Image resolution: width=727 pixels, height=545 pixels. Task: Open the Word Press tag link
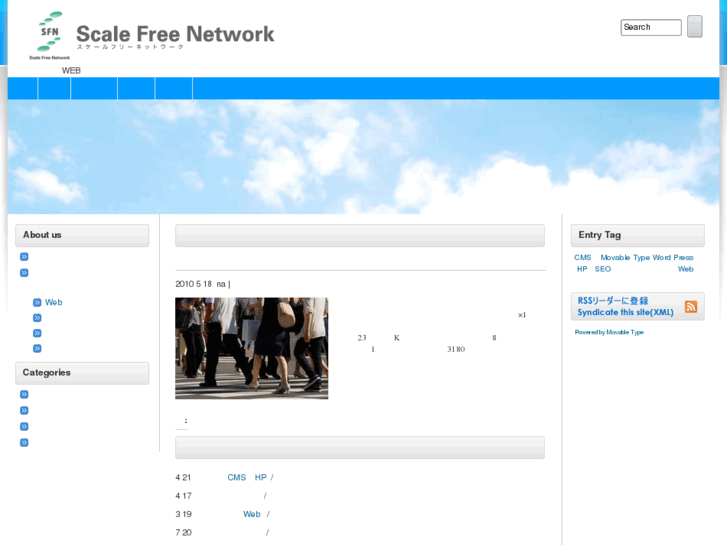click(x=673, y=257)
